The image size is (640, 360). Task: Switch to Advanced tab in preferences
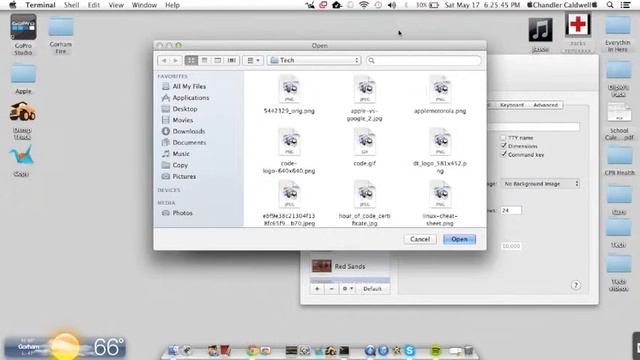[545, 105]
